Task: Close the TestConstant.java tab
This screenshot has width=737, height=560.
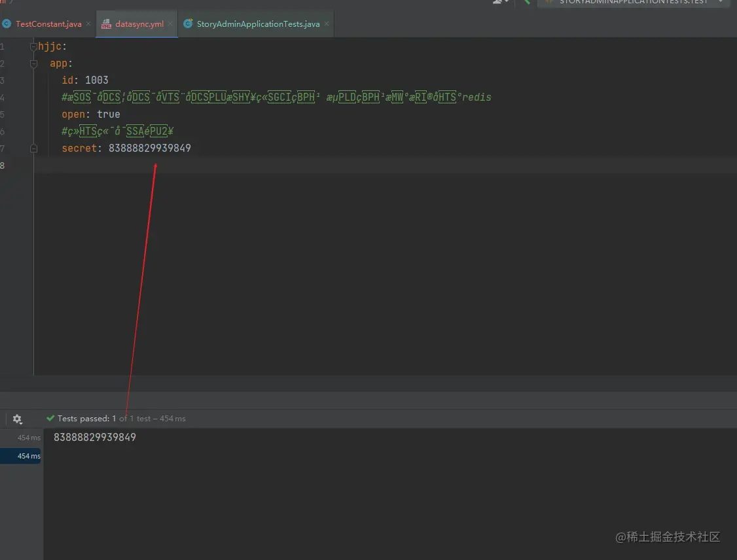Action: (88, 24)
